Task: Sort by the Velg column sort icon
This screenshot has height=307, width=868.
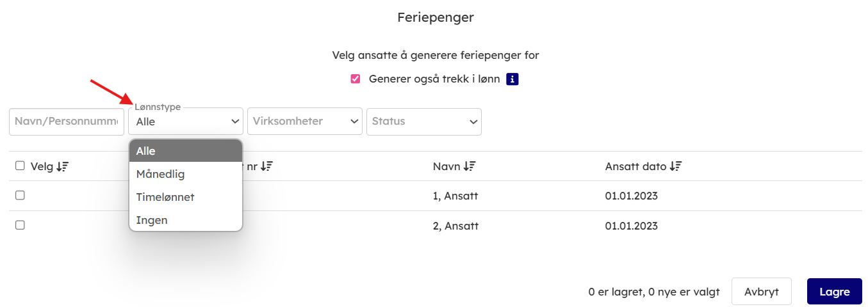Action: point(62,166)
